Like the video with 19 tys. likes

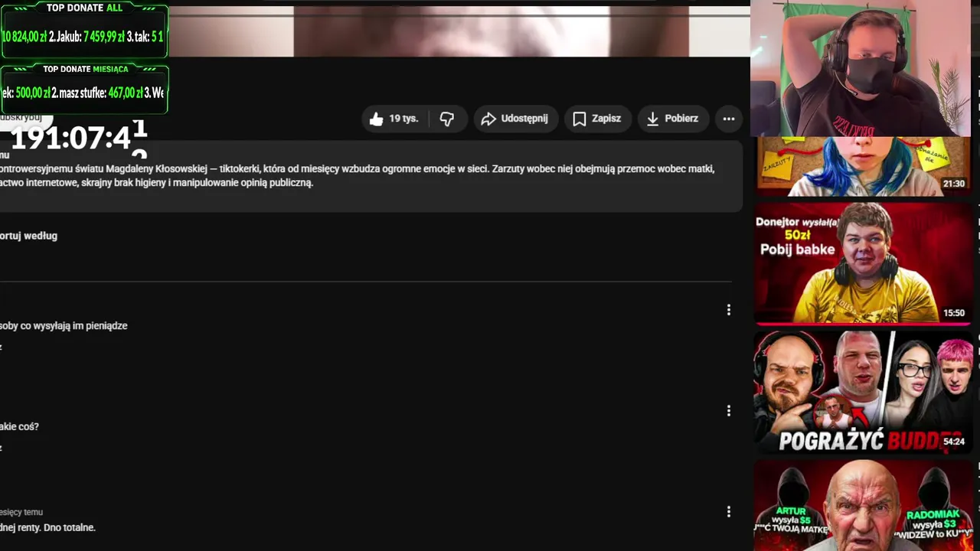395,119
